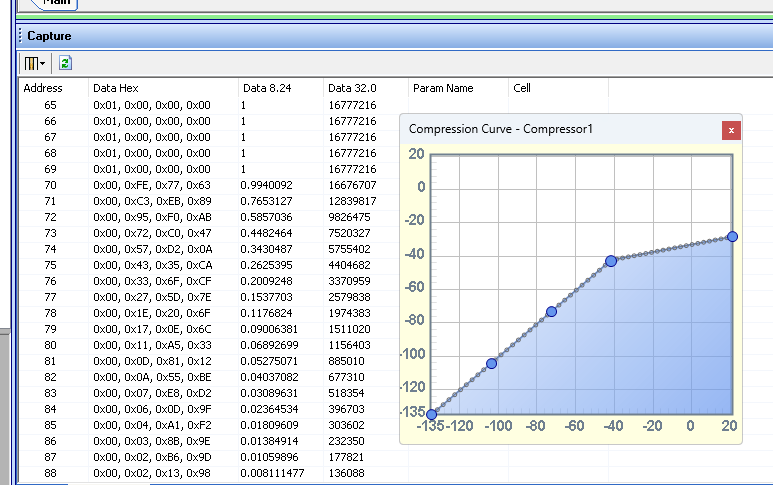Viewport: 773px width, 485px height.
Task: Select curve start point at -135
Action: pos(431,415)
